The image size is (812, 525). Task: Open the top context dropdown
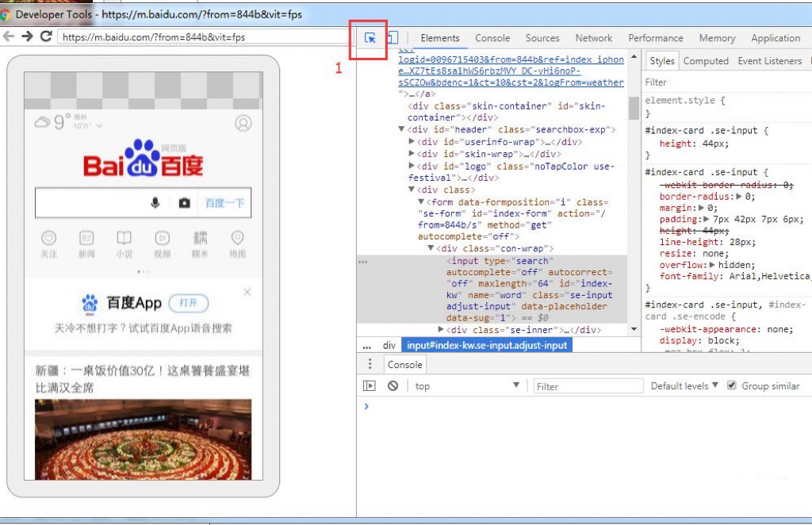[x=466, y=385]
